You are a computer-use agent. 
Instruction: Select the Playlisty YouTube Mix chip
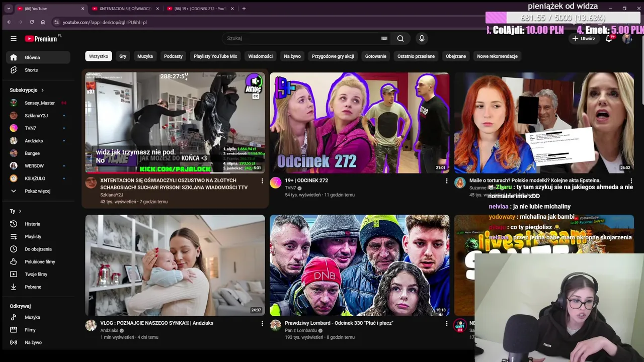tap(215, 56)
